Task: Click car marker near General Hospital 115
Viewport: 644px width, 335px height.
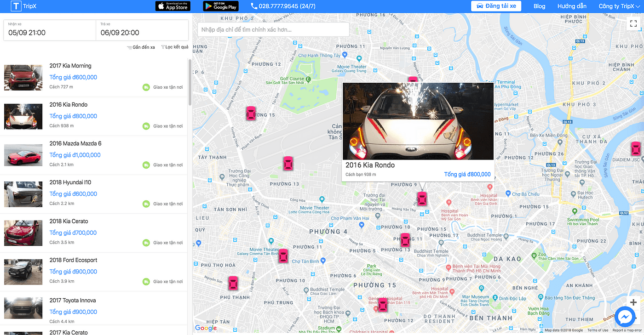Action: [382, 304]
